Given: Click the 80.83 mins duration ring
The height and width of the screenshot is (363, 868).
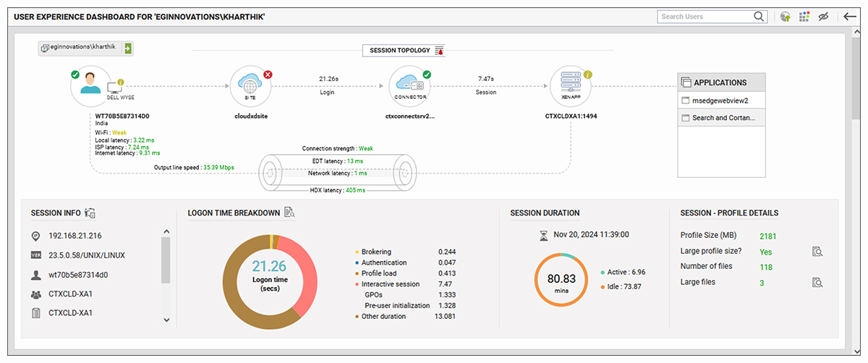Looking at the screenshot, I should click(561, 280).
